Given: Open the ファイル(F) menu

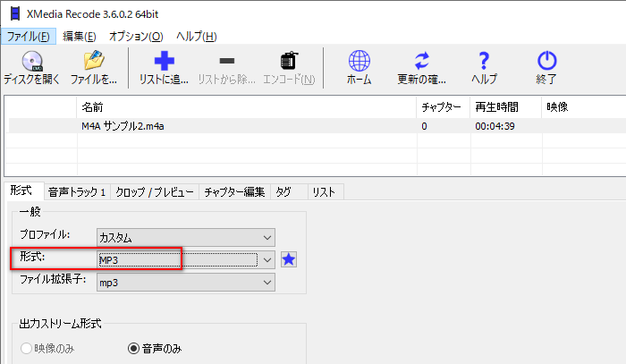Looking at the screenshot, I should (29, 37).
